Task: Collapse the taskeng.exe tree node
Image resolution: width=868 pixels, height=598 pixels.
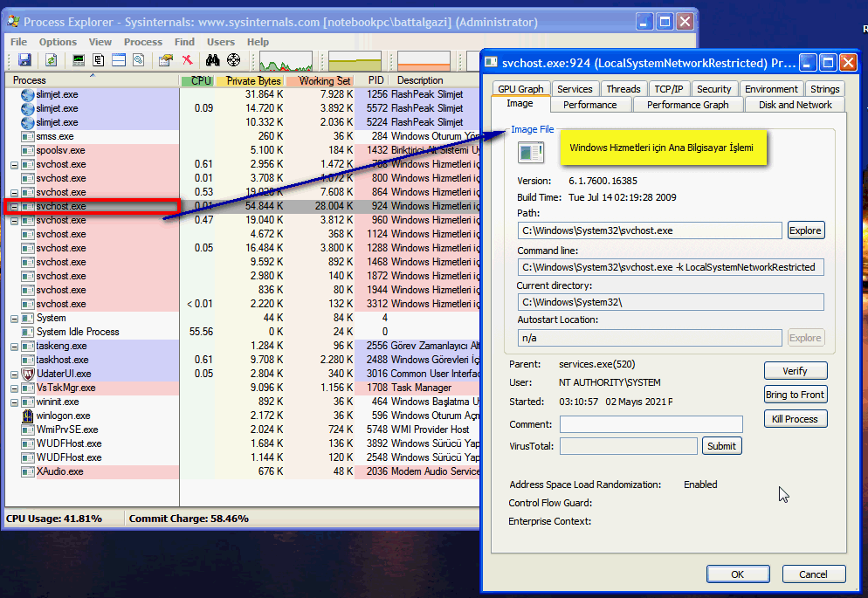Action: (14, 347)
